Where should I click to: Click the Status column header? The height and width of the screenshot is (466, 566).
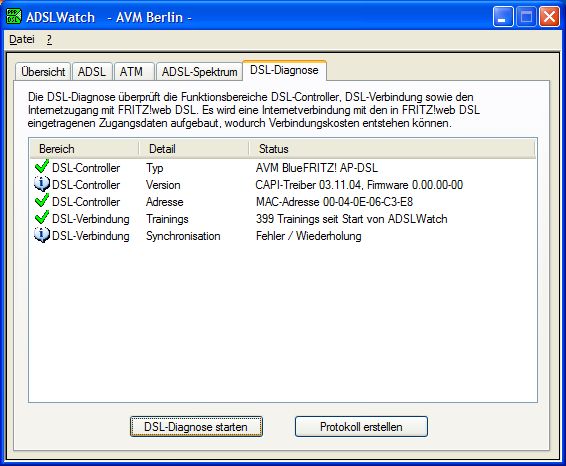[x=392, y=149]
